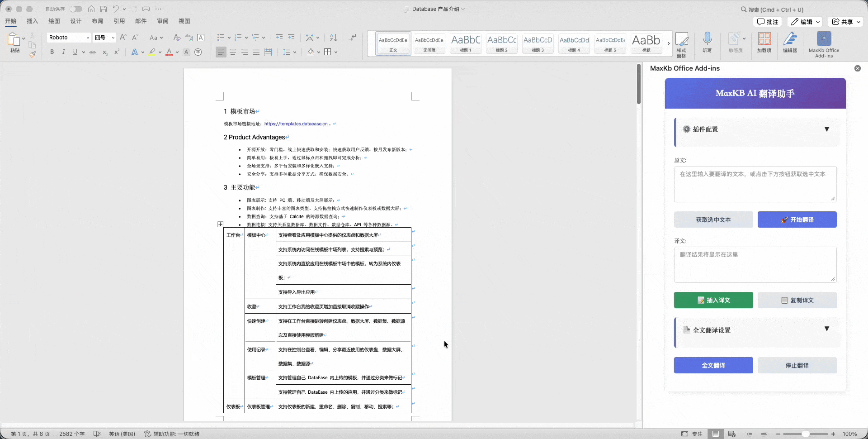The height and width of the screenshot is (439, 868).
Task: Open the 视图 ribbon tab
Action: point(184,21)
